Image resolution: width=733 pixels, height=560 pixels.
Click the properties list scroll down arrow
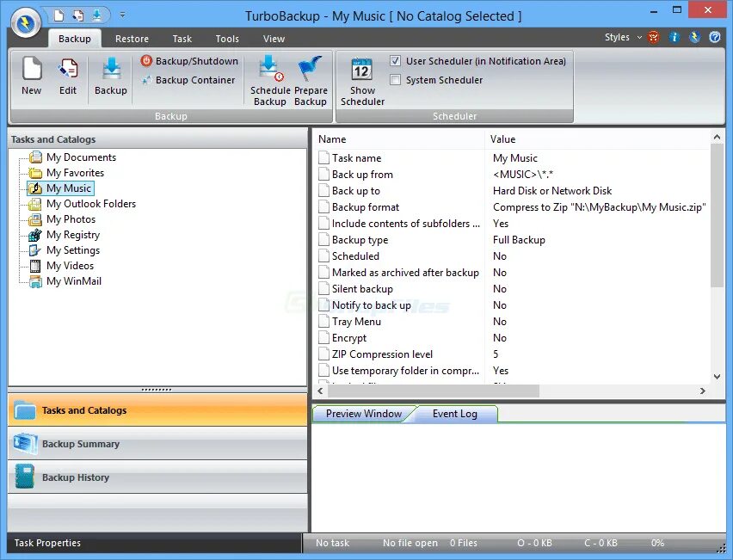click(x=717, y=377)
